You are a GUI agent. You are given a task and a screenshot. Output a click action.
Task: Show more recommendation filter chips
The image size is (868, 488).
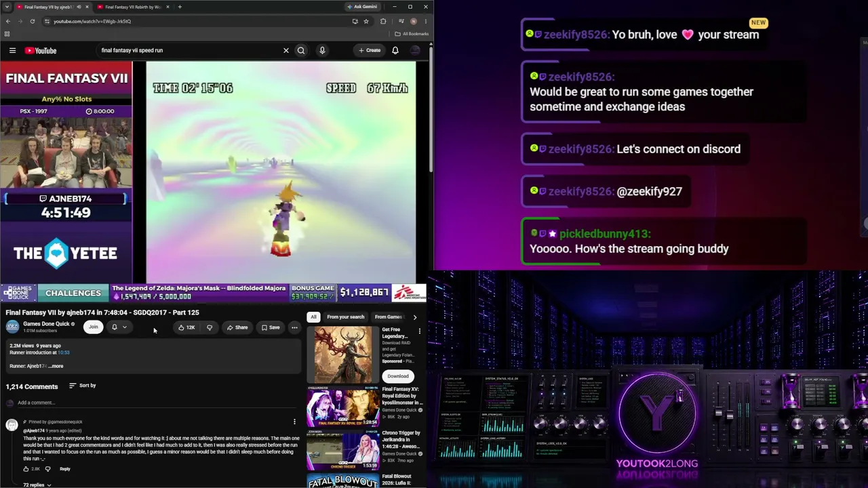(x=415, y=317)
